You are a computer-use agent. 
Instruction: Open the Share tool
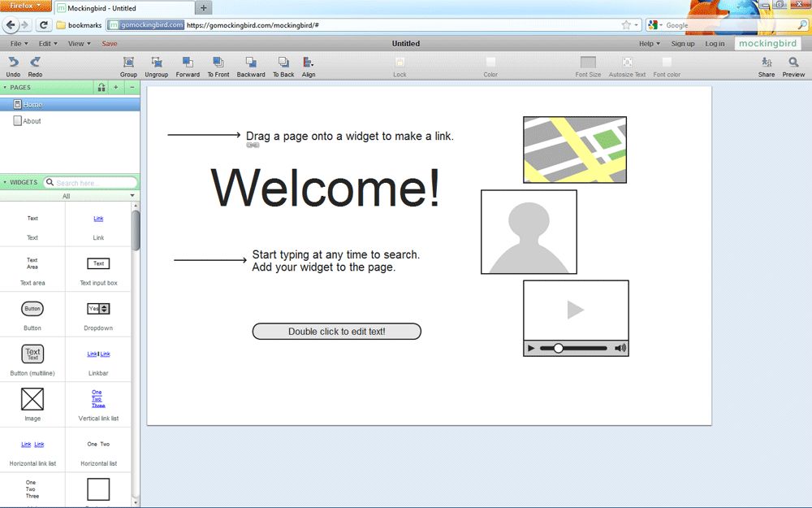(767, 63)
